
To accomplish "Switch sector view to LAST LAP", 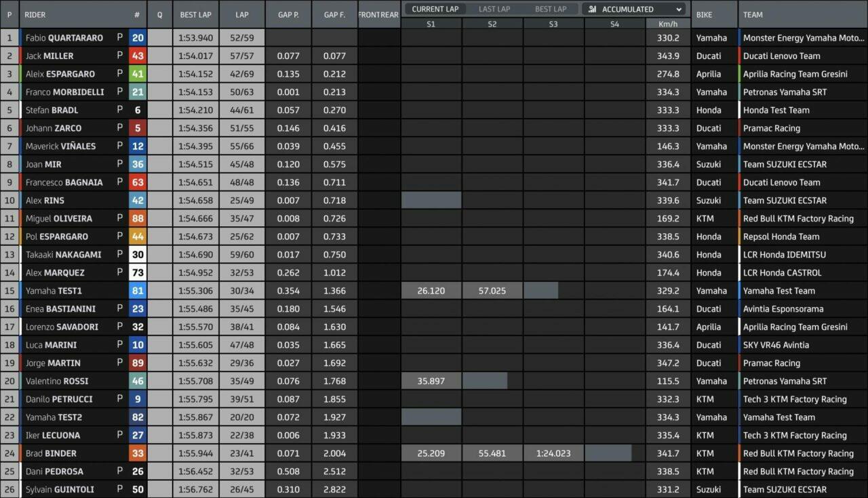I will tap(494, 9).
